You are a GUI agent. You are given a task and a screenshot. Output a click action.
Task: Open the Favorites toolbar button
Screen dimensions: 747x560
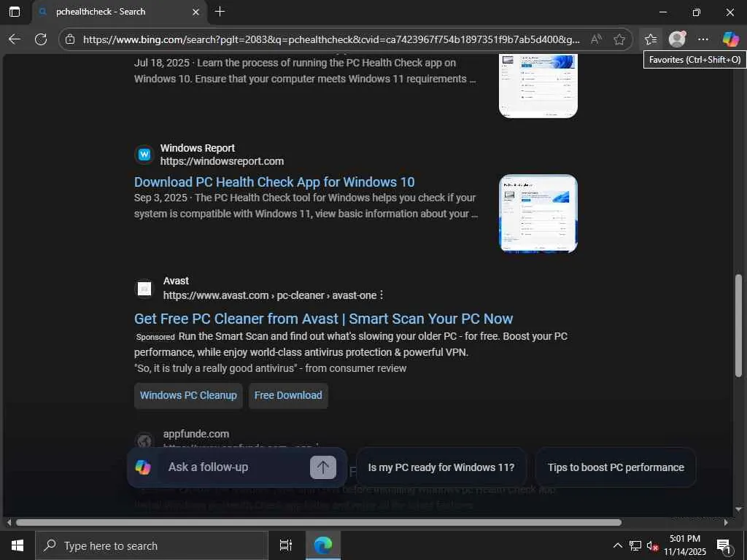pyautogui.click(x=650, y=39)
